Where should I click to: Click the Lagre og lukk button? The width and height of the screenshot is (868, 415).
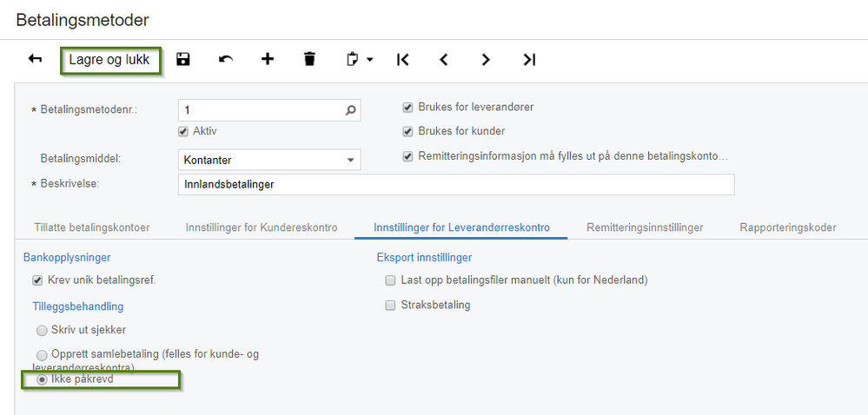pos(109,61)
